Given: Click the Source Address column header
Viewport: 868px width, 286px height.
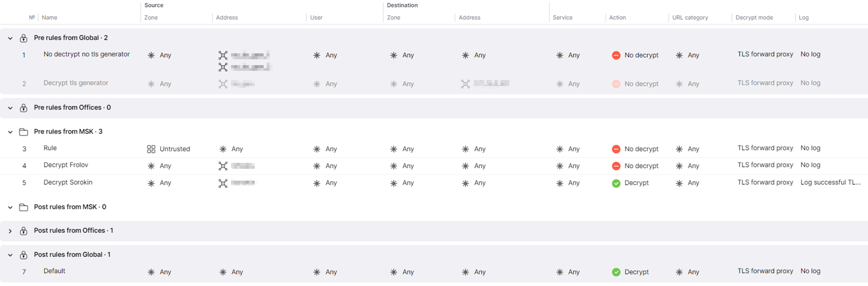Looking at the screenshot, I should tap(227, 18).
